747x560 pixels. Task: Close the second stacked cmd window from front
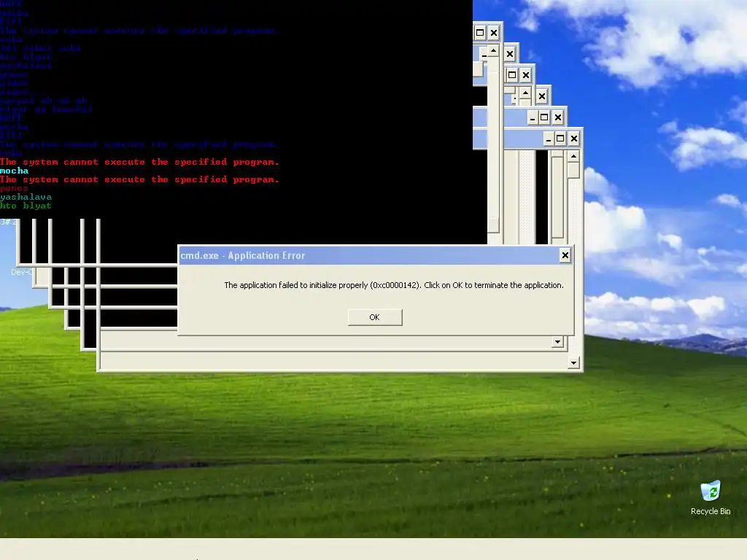(558, 117)
